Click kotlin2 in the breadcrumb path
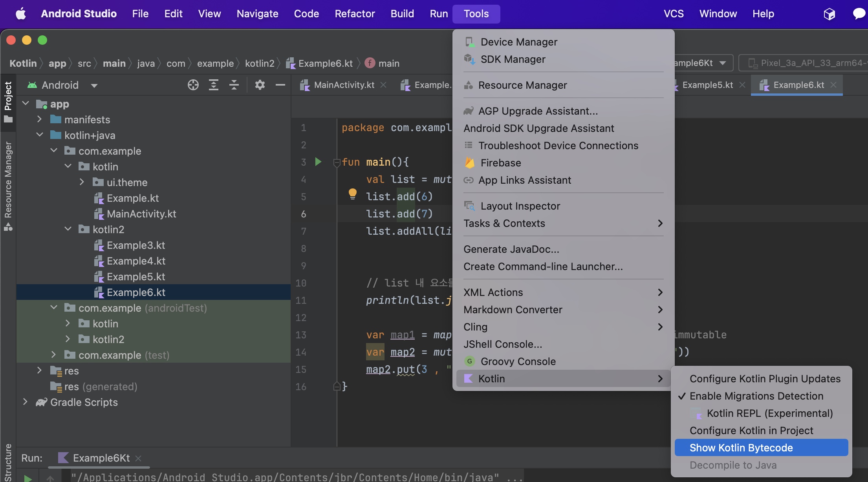This screenshot has height=482, width=868. click(260, 63)
